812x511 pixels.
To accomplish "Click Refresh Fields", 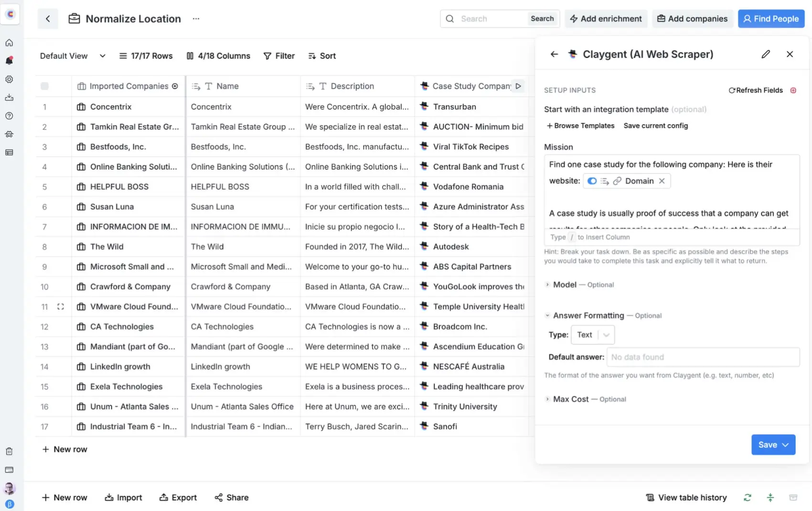I will coord(756,90).
